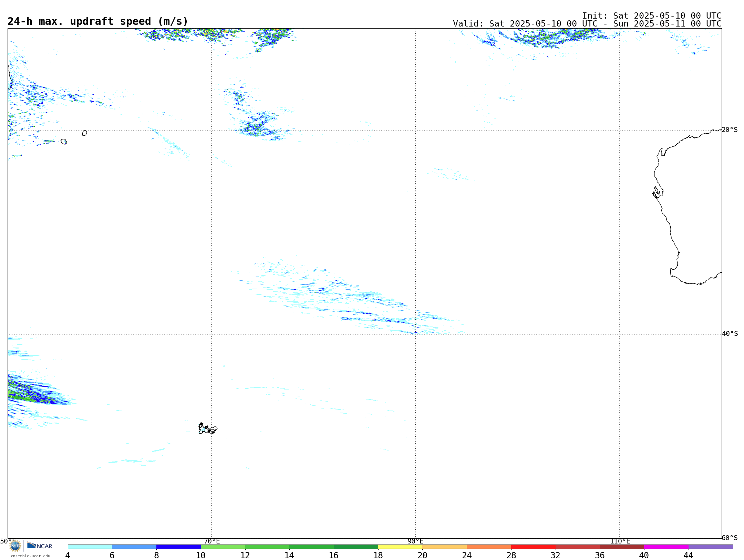Click the colorbar tick label 44

pyautogui.click(x=689, y=555)
